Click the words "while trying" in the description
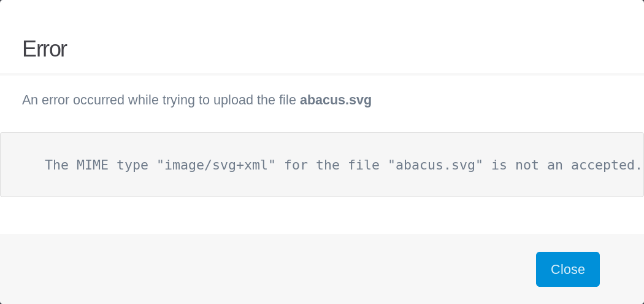Screen dimensions: 644x304 coord(162,100)
